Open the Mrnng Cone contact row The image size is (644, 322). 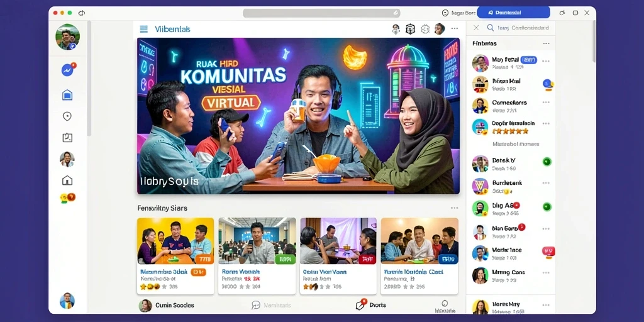[511, 275]
